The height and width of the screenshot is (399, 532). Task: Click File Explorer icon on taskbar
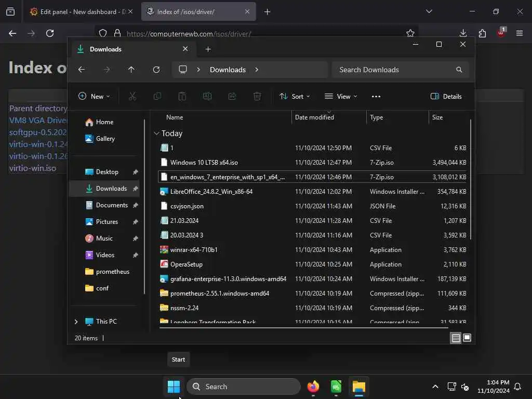[358, 387]
